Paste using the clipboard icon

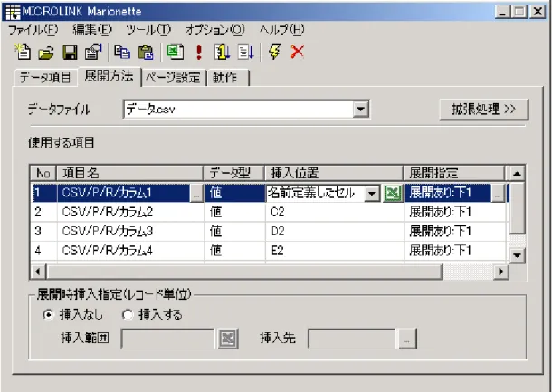(146, 53)
